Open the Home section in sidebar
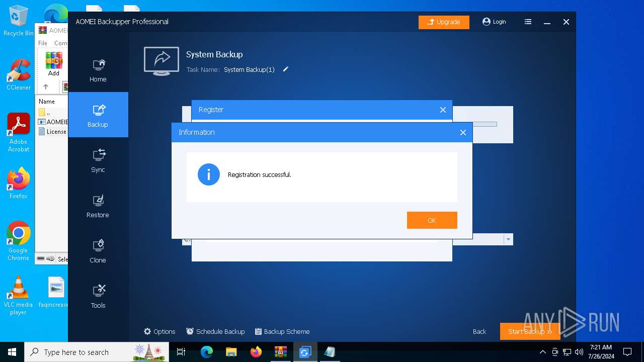Viewport: 644px width, 362px height. click(x=98, y=70)
